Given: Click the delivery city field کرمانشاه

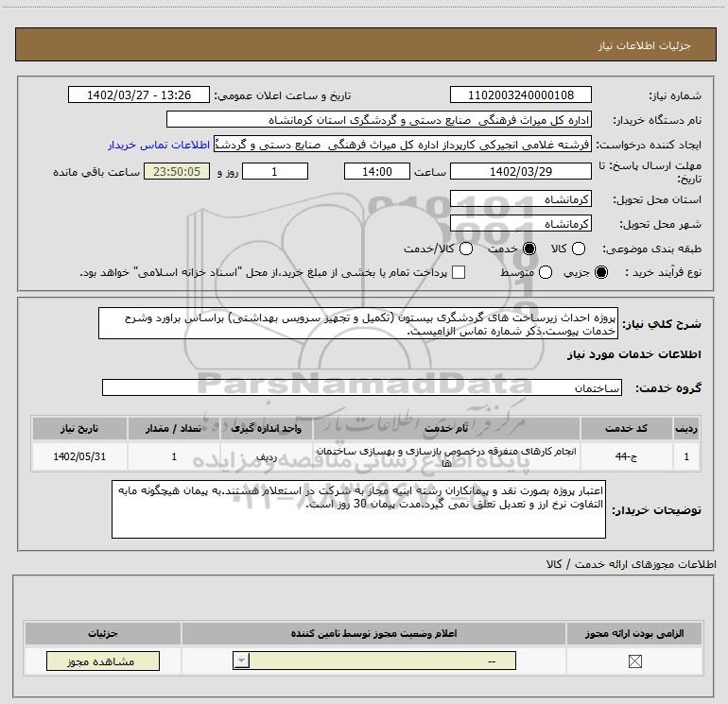Looking at the screenshot, I should [x=520, y=224].
